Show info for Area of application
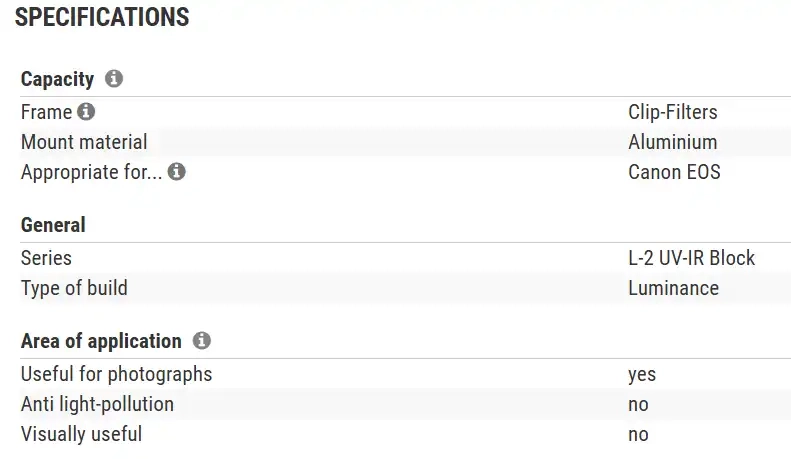The width and height of the screenshot is (791, 459). tap(202, 341)
